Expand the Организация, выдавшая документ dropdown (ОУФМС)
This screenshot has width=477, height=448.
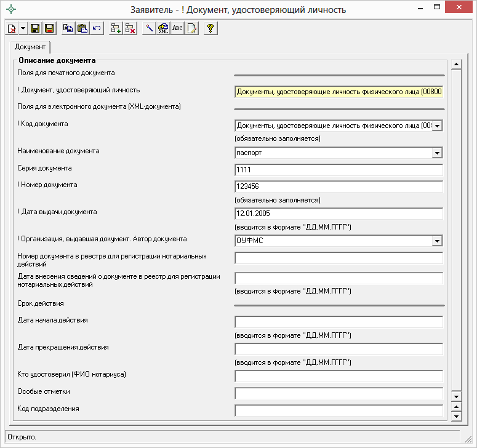pyautogui.click(x=437, y=241)
